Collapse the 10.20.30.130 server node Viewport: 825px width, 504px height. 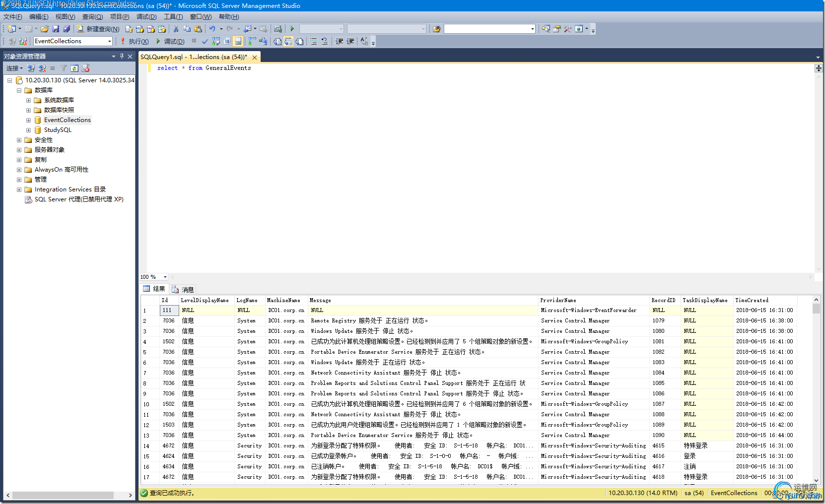9,80
